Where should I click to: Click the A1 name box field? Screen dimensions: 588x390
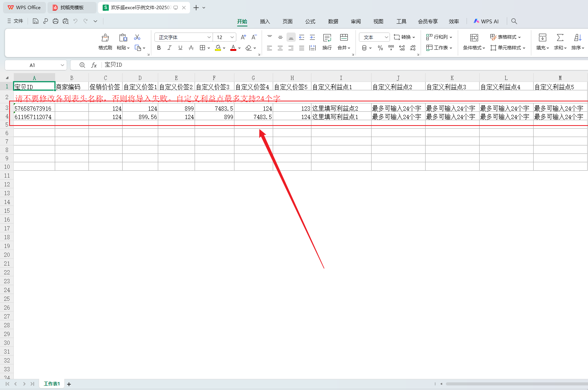tap(32, 65)
